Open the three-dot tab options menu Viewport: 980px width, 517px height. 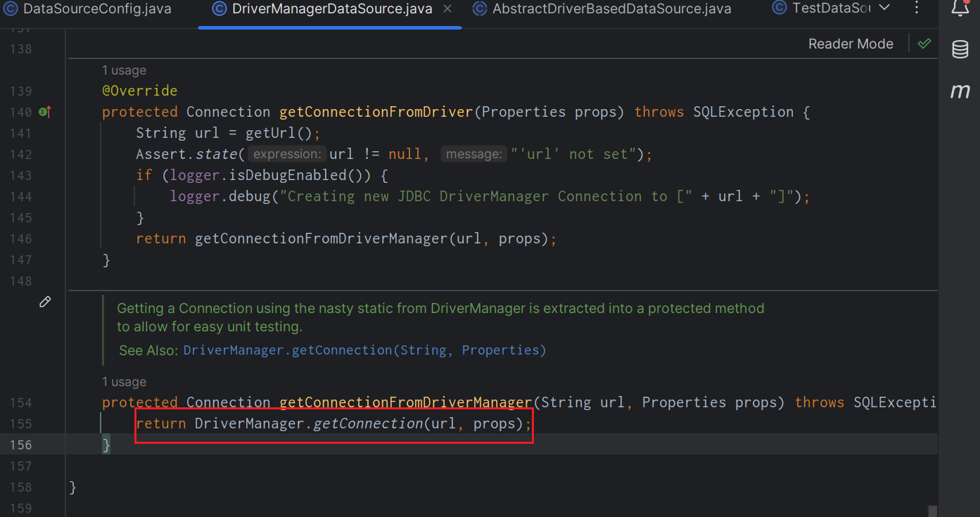click(x=916, y=8)
